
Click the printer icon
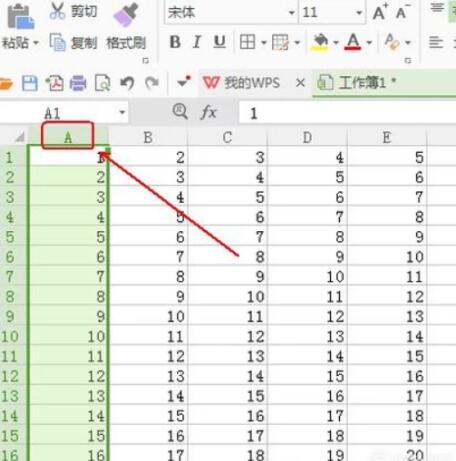78,83
